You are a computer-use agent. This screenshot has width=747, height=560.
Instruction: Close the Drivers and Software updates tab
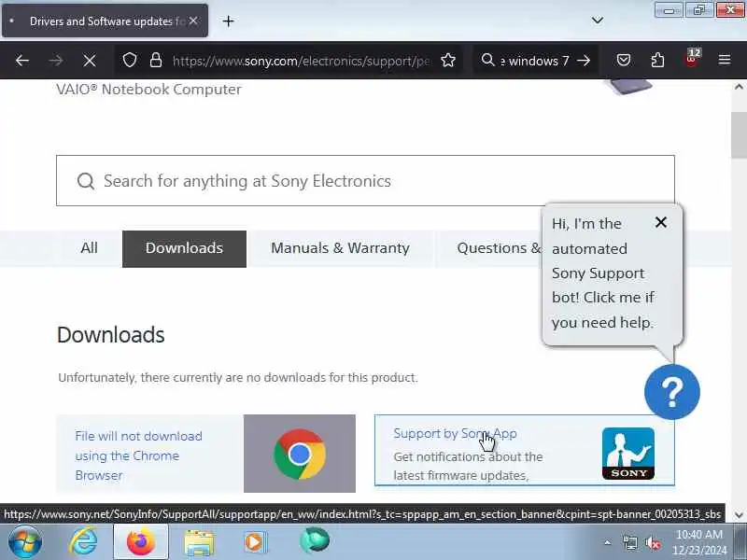tap(193, 21)
